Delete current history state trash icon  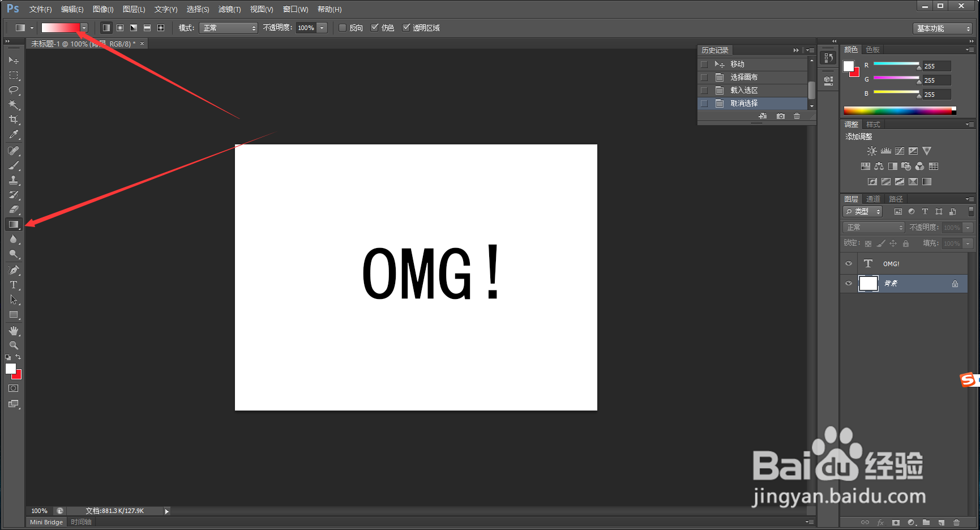click(x=797, y=116)
